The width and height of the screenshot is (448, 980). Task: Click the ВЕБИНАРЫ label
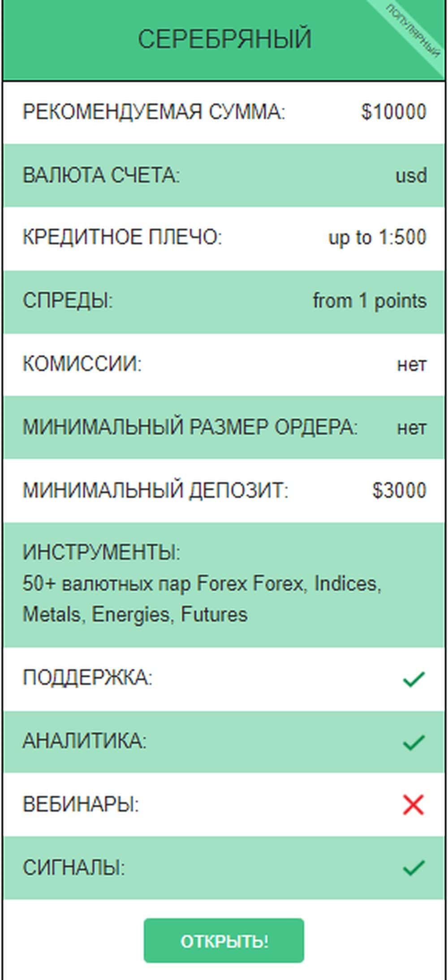click(81, 805)
